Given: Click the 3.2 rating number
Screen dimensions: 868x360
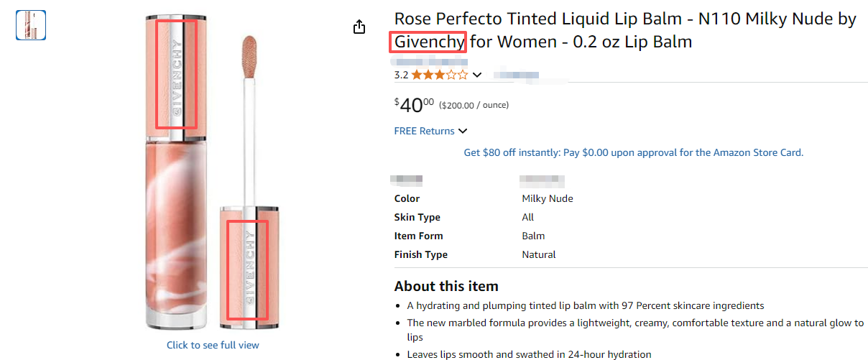Looking at the screenshot, I should 401,75.
